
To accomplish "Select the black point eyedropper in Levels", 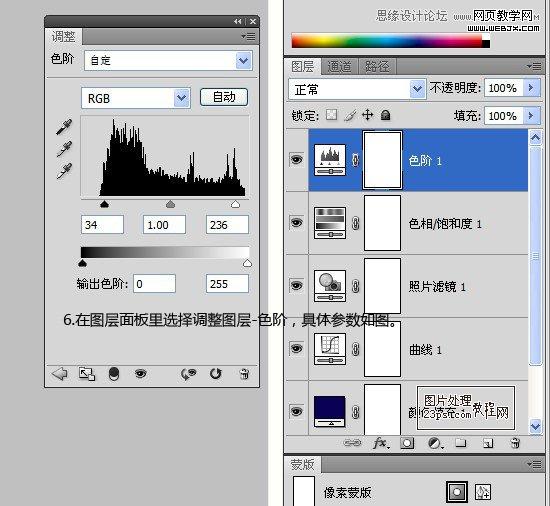I will coord(64,127).
